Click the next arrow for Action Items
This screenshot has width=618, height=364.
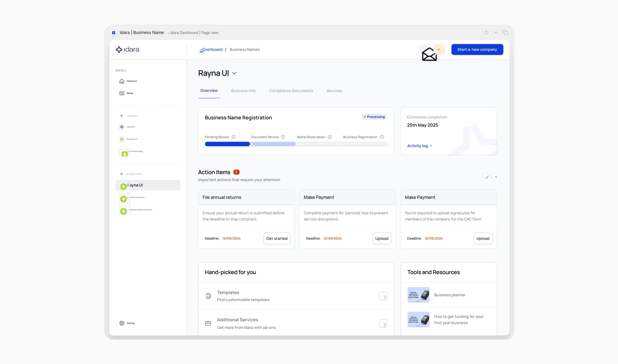[494, 176]
